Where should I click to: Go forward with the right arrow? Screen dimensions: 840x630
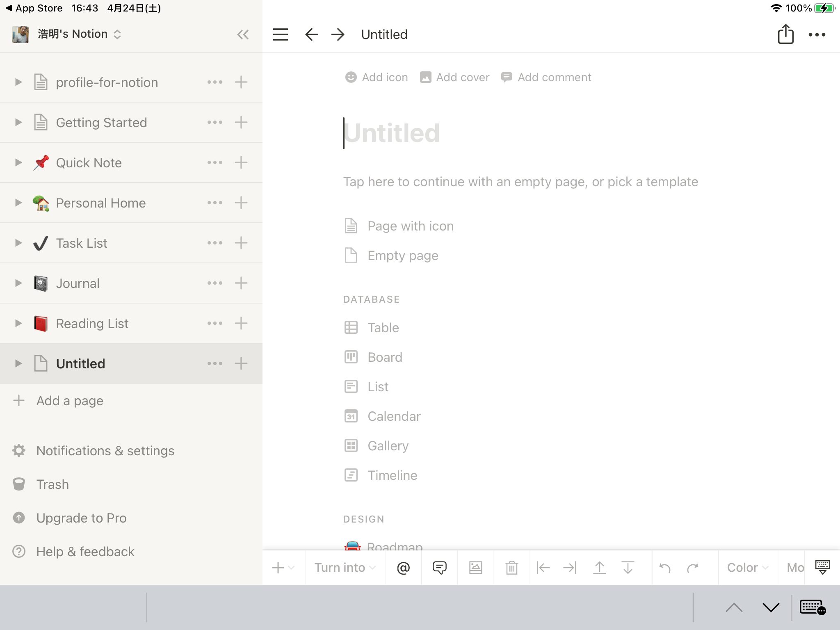point(338,34)
